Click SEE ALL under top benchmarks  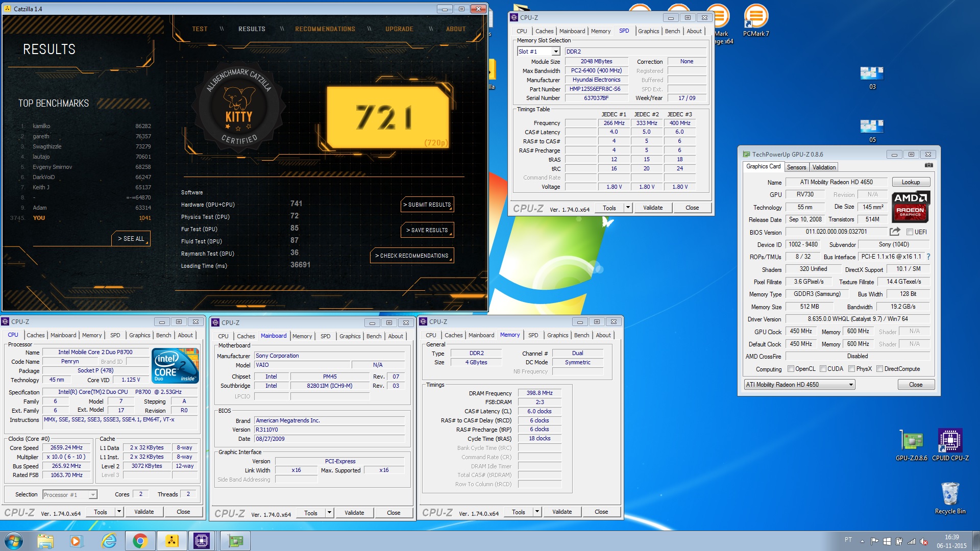coord(131,238)
